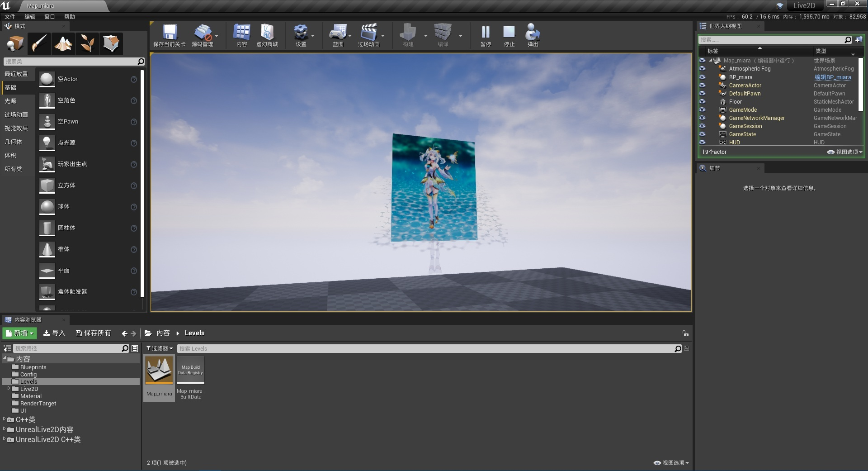Image resolution: width=868 pixels, height=471 pixels.
Task: Toggle visibility of GameMode
Action: click(x=702, y=109)
